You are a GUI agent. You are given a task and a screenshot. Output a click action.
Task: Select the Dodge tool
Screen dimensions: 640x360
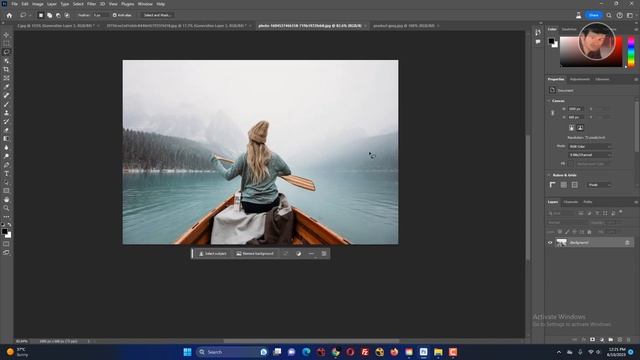coord(6,156)
